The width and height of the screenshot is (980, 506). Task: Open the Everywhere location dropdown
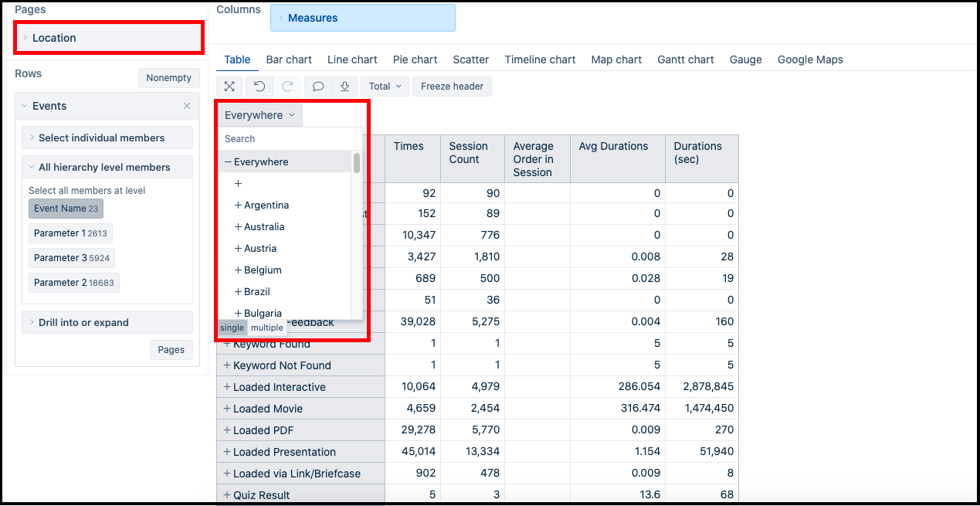(x=259, y=115)
